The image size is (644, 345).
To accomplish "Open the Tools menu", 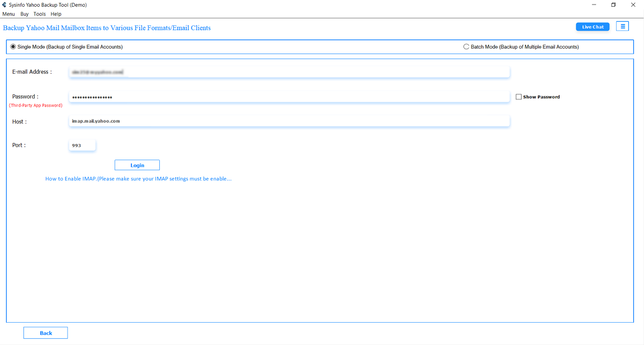I will 40,14.
